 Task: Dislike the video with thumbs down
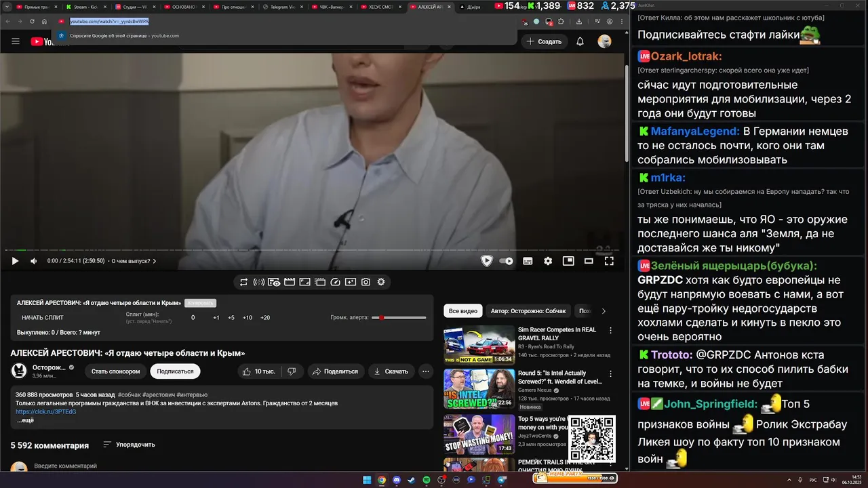click(292, 371)
